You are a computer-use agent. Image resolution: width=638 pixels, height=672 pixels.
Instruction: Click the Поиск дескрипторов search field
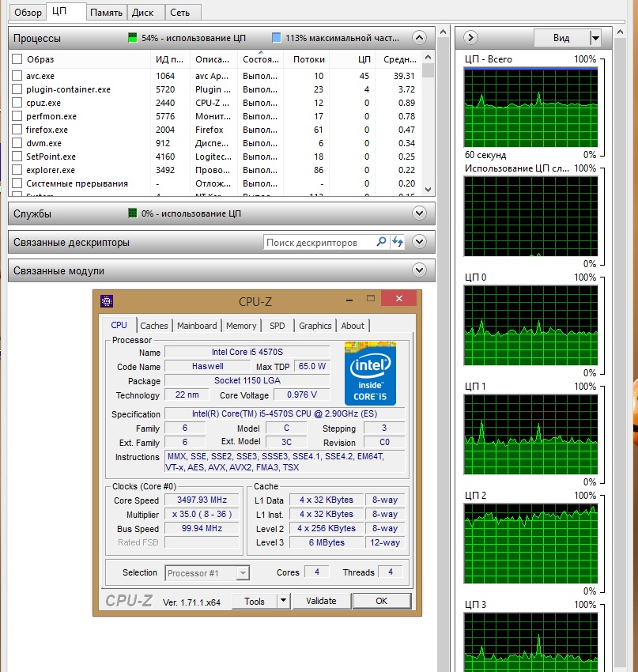(x=319, y=242)
